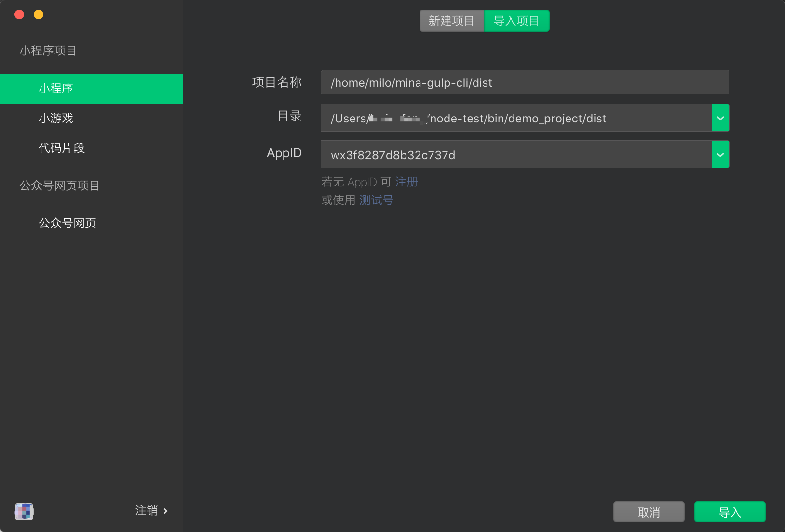Click the user avatar icon
The height and width of the screenshot is (532, 785).
[24, 511]
